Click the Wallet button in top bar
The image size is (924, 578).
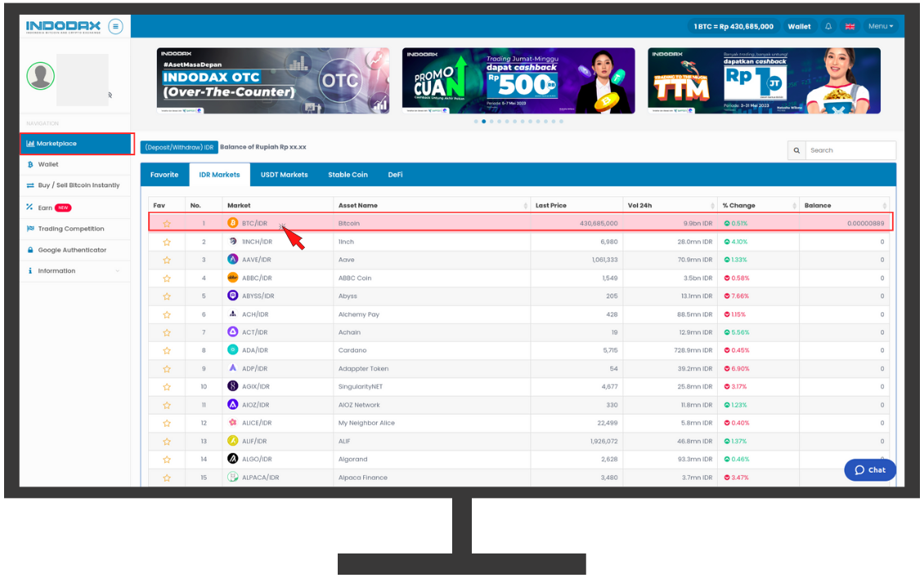click(x=799, y=26)
